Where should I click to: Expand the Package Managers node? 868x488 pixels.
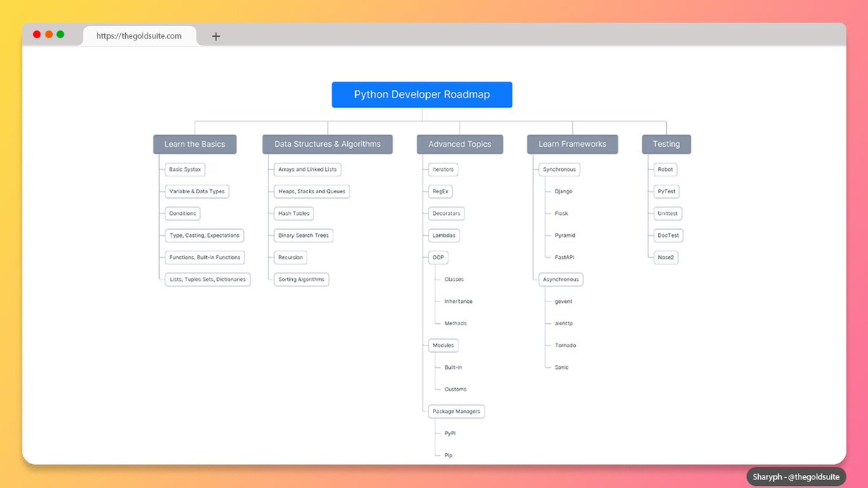[456, 411]
